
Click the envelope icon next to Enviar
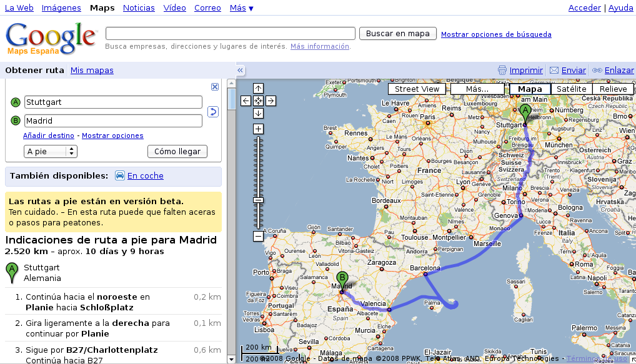pos(554,71)
